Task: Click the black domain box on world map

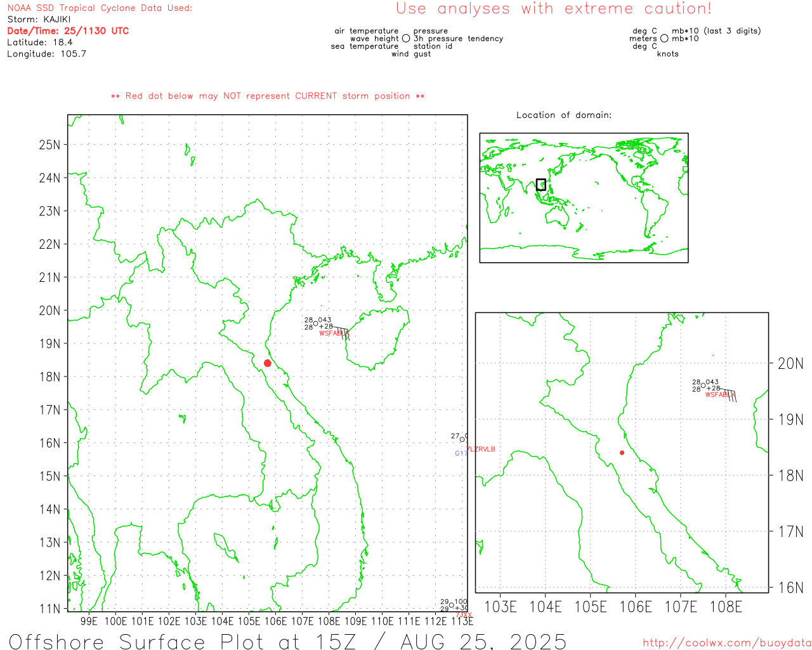Action: 541,185
